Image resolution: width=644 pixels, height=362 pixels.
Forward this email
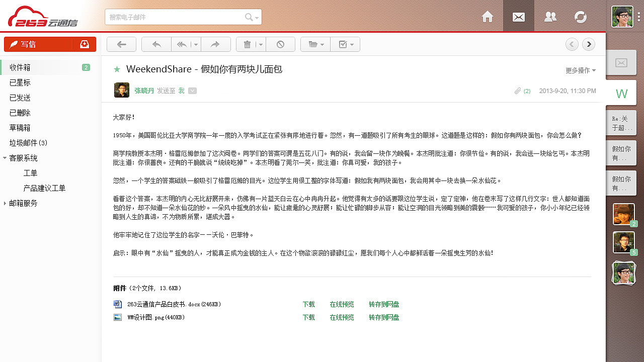tap(216, 44)
